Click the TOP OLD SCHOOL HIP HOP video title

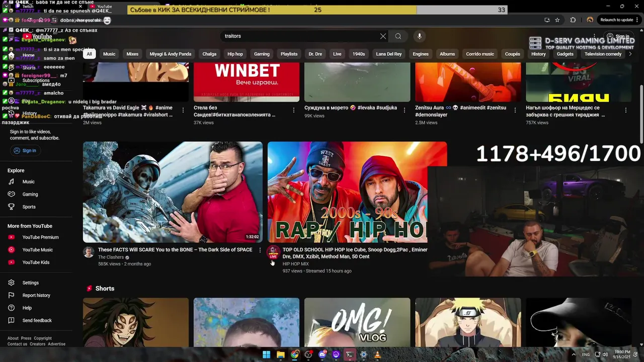click(355, 253)
